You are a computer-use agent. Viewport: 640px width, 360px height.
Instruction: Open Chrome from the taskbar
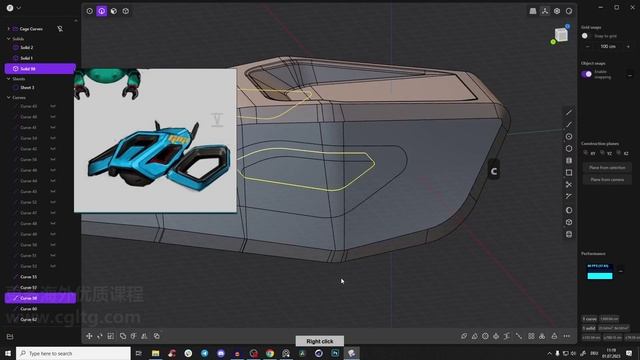point(270,353)
